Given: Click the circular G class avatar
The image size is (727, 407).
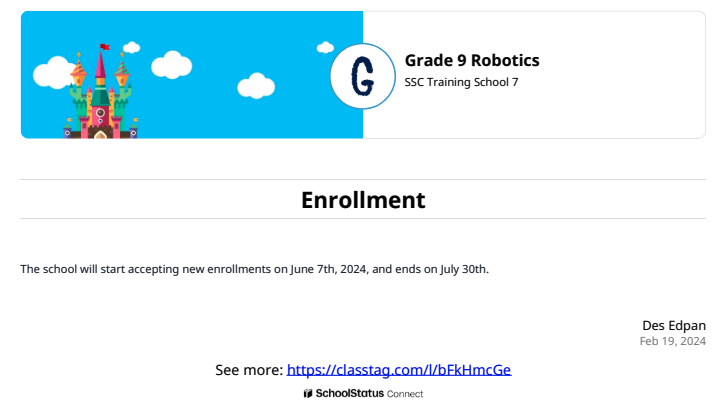Looking at the screenshot, I should pyautogui.click(x=363, y=76).
